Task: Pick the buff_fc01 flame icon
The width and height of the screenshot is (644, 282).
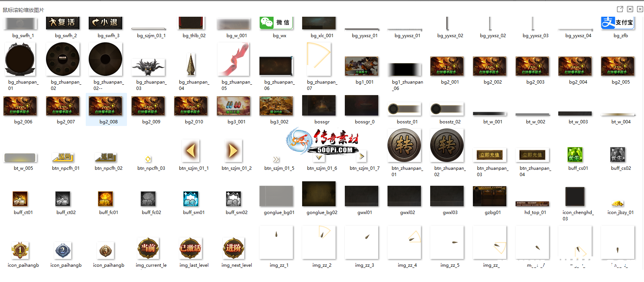Action: 105,199
